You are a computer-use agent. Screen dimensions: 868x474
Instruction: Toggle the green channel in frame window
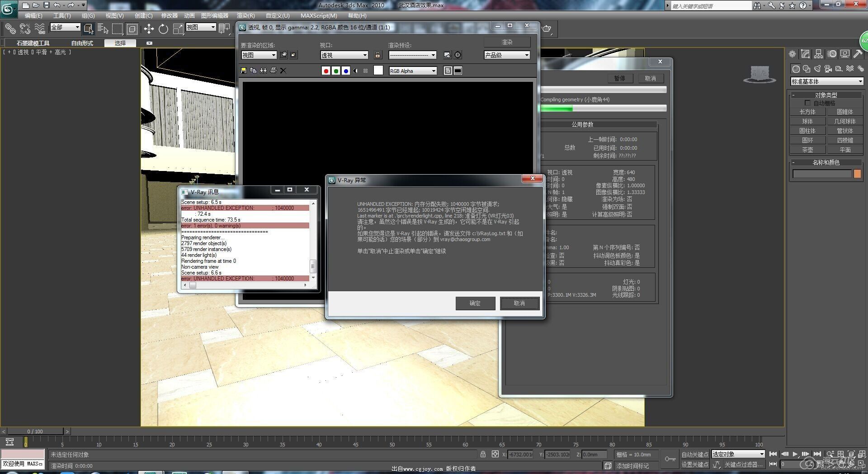pyautogui.click(x=336, y=71)
